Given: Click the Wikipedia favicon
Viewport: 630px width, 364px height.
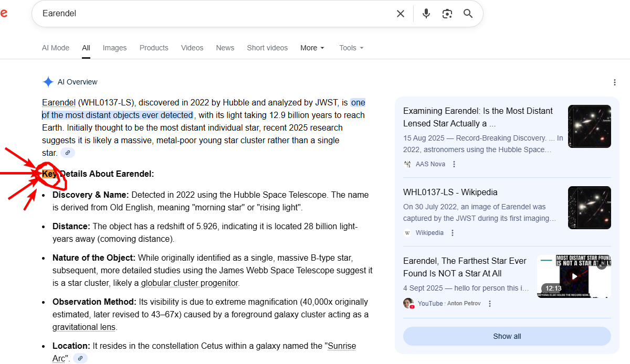Looking at the screenshot, I should [407, 233].
